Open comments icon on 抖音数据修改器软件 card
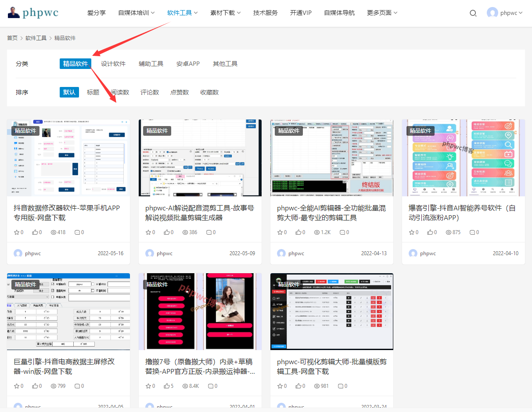This screenshot has width=532, height=412. (x=77, y=232)
